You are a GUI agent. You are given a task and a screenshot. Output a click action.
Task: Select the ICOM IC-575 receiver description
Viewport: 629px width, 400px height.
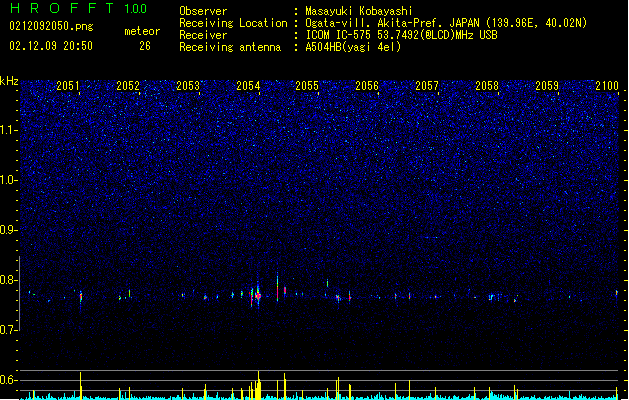pyautogui.click(x=401, y=35)
